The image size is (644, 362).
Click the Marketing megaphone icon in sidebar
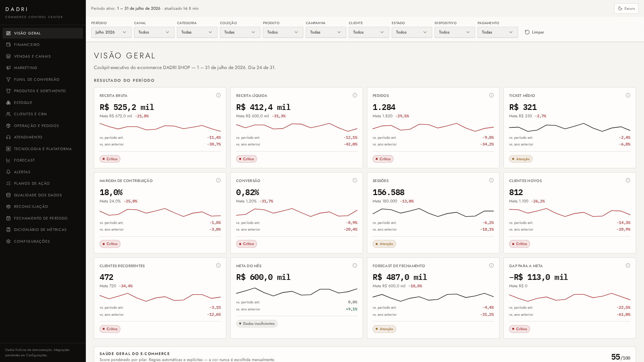8,68
